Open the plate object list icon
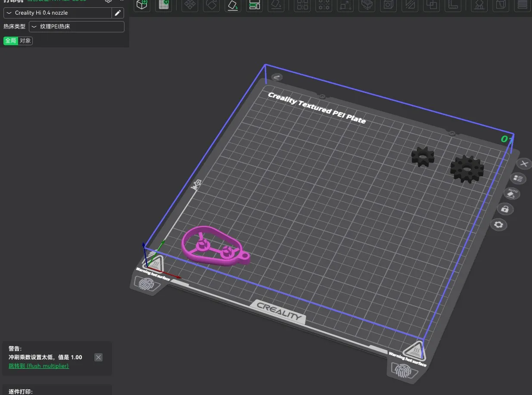Viewport: 532px width, 395px height. pos(518,178)
